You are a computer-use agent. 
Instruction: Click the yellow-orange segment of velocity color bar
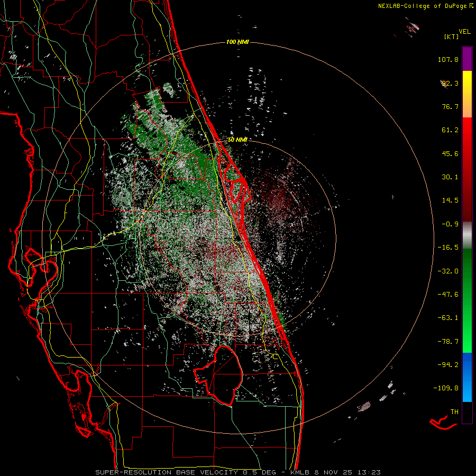coord(467,94)
